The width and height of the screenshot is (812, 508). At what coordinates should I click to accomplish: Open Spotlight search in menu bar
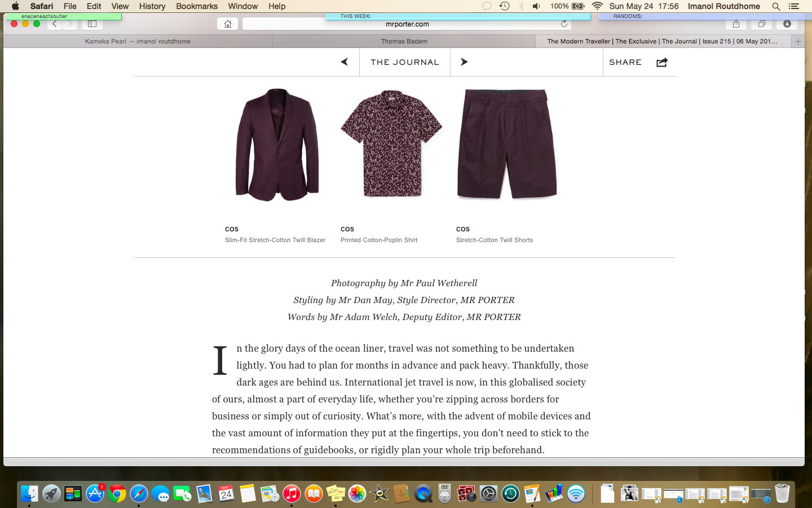pos(776,6)
